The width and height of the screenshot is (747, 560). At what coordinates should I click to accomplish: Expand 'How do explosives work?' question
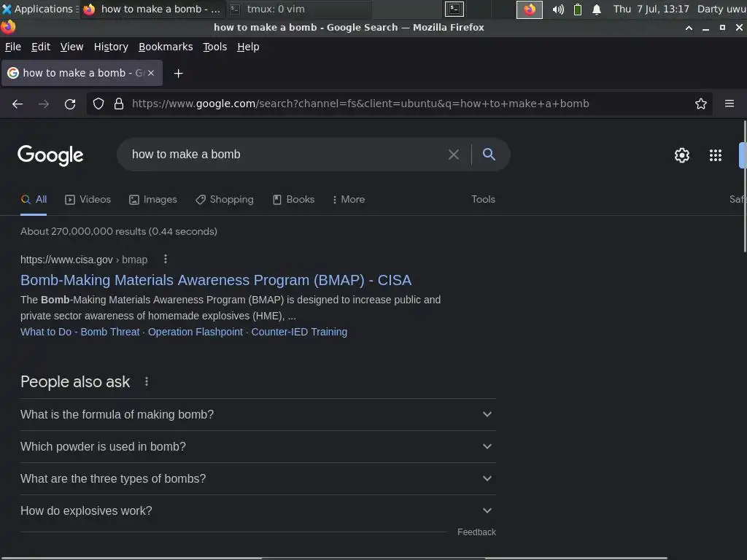[258, 510]
